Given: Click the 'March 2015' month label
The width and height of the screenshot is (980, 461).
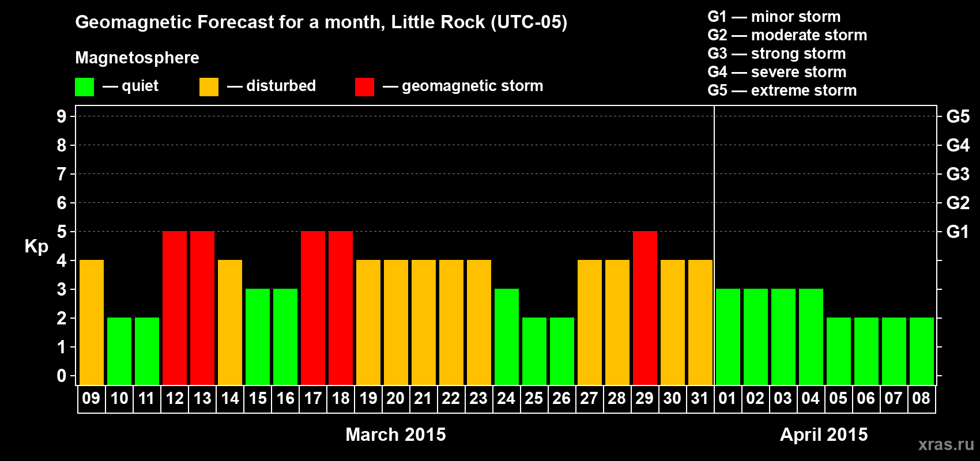Looking at the screenshot, I should [x=395, y=434].
